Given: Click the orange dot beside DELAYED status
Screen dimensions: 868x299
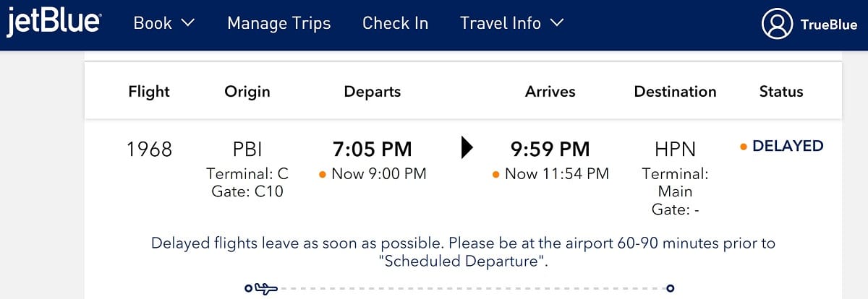Looking at the screenshot, I should pos(744,147).
